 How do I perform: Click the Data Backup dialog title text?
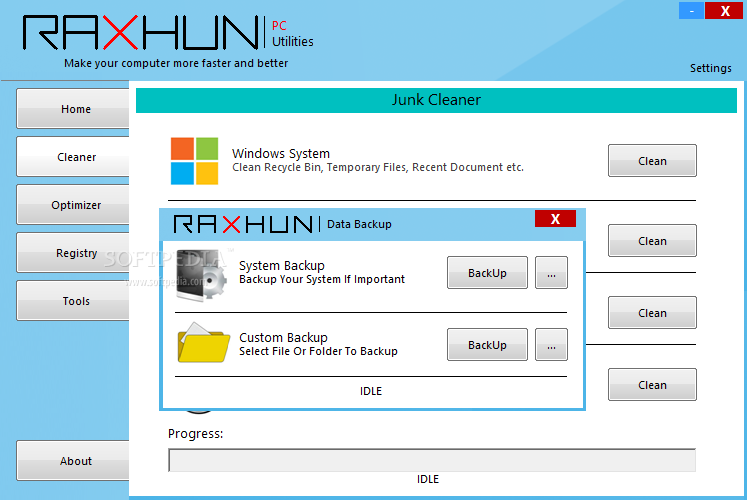359,224
